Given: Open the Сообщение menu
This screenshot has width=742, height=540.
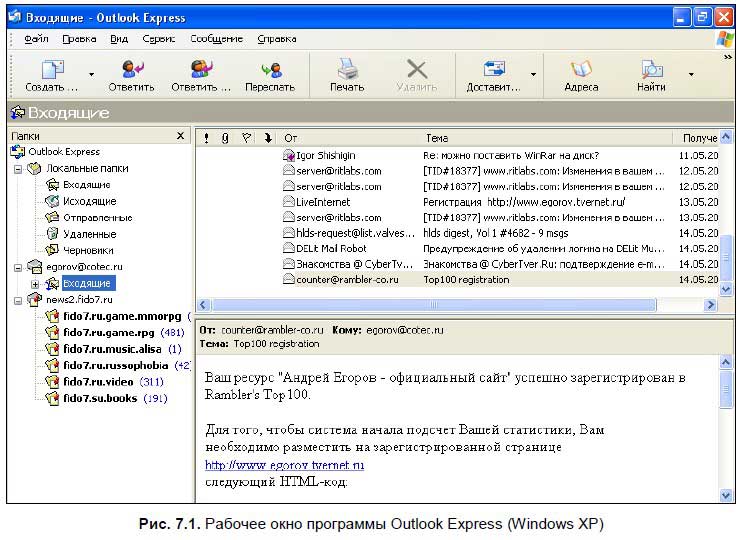Looking at the screenshot, I should [x=216, y=39].
